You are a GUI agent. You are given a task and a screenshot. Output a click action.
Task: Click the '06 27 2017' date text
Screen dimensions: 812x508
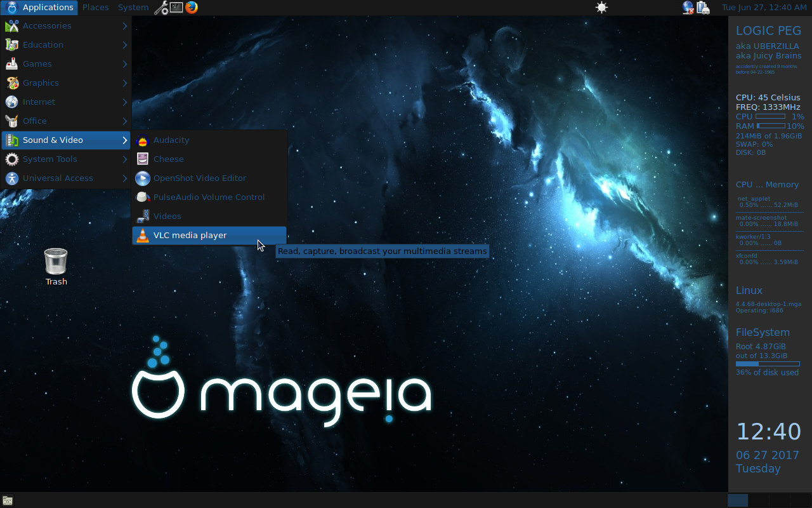768,455
